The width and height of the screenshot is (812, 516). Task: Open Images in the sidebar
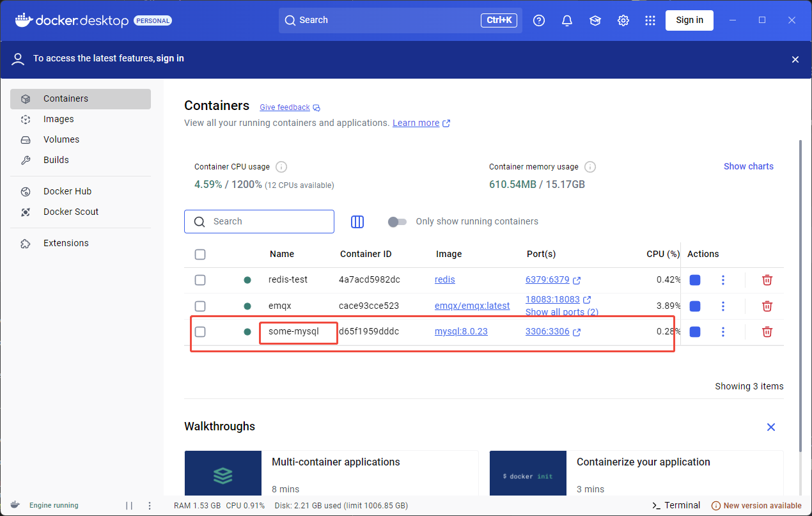pos(81,120)
